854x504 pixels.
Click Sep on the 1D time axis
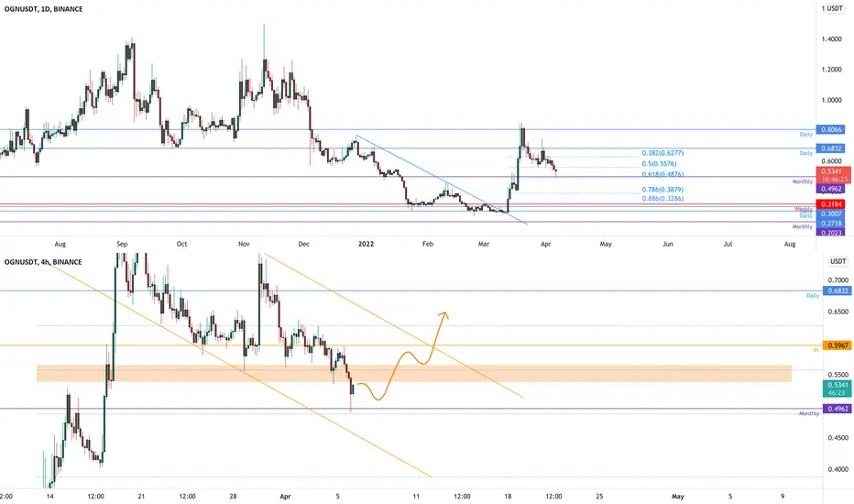[122, 244]
